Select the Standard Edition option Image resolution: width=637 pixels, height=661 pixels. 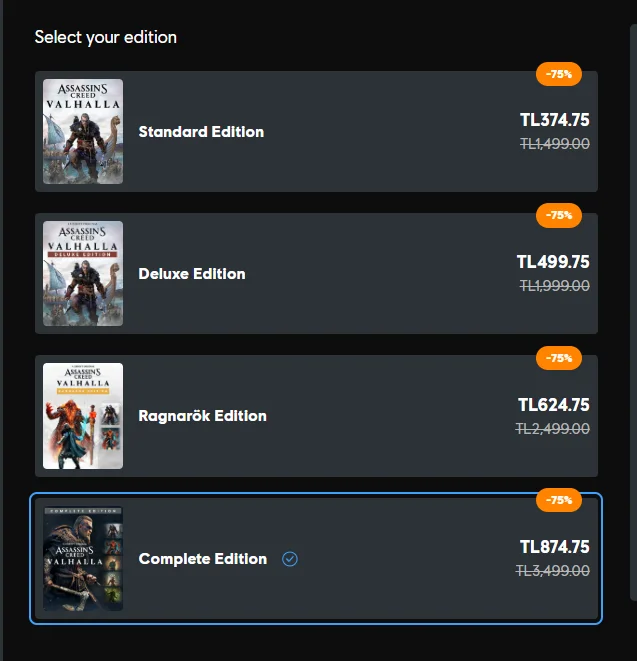pyautogui.click(x=316, y=131)
